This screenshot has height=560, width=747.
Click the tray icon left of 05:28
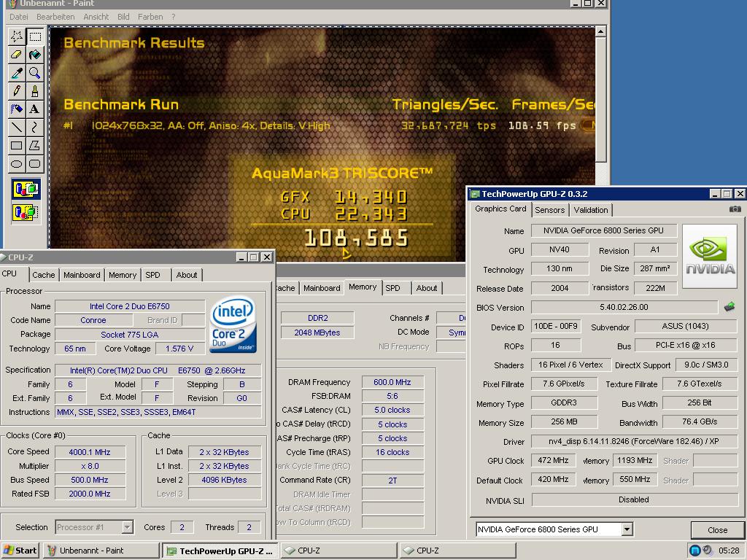click(x=708, y=551)
